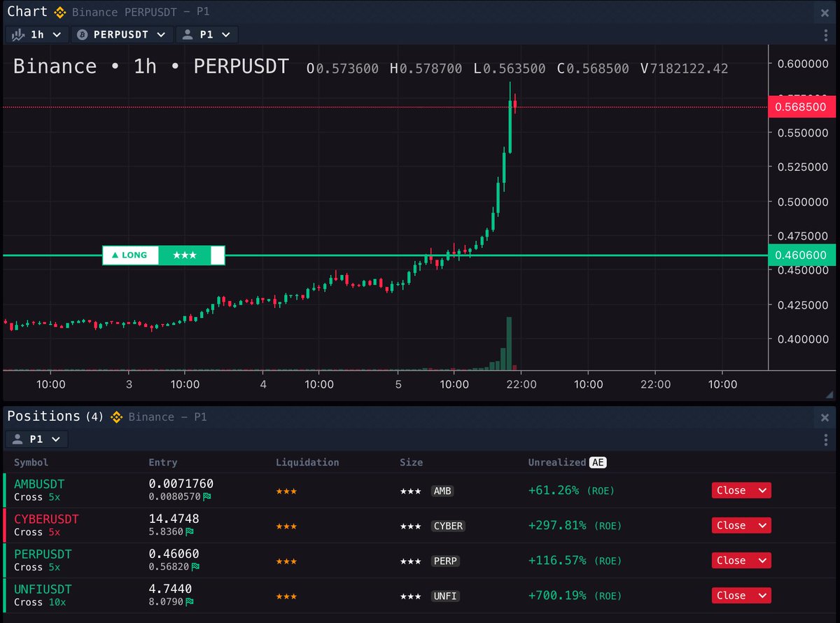
Task: Open Close-button dropdown arrow for AMBUSDT
Action: point(762,491)
